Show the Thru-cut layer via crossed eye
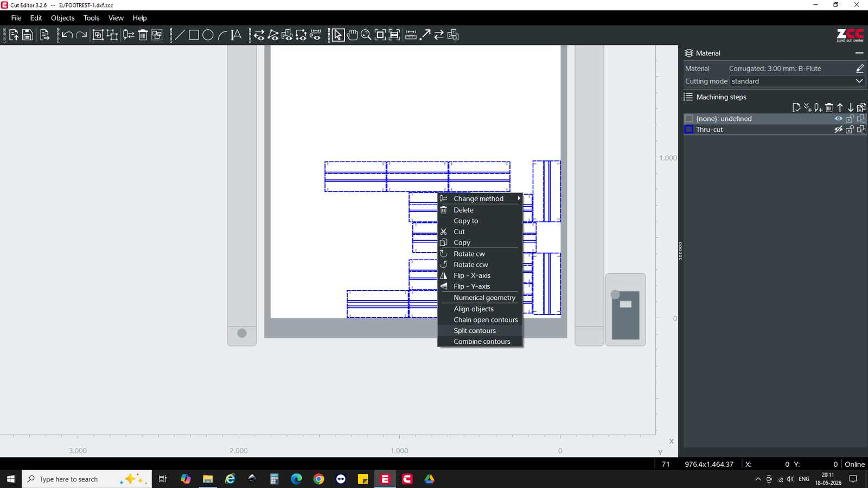868x488 pixels. coord(839,130)
